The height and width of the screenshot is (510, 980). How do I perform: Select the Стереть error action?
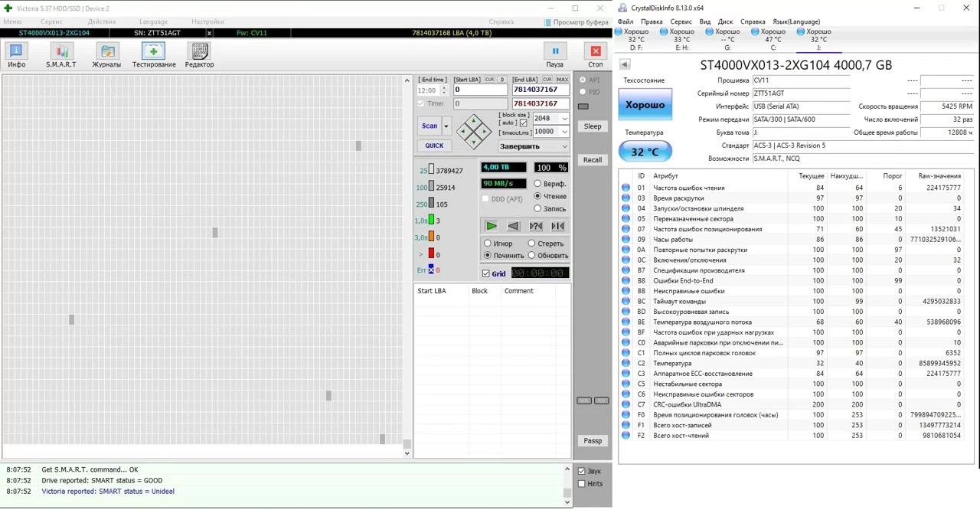pyautogui.click(x=546, y=244)
